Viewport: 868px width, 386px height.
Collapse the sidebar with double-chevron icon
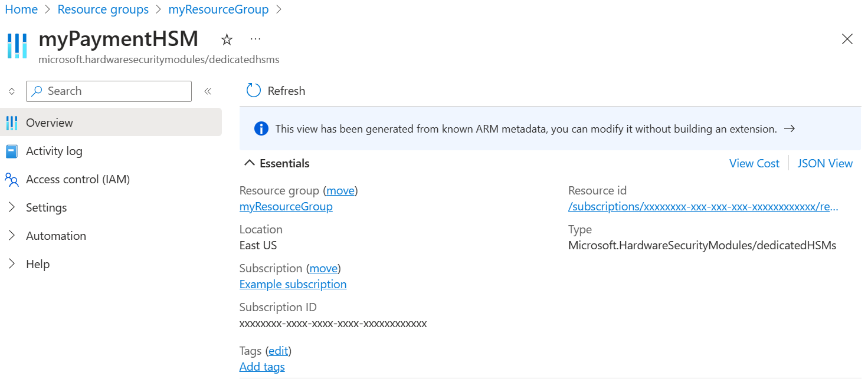point(208,91)
